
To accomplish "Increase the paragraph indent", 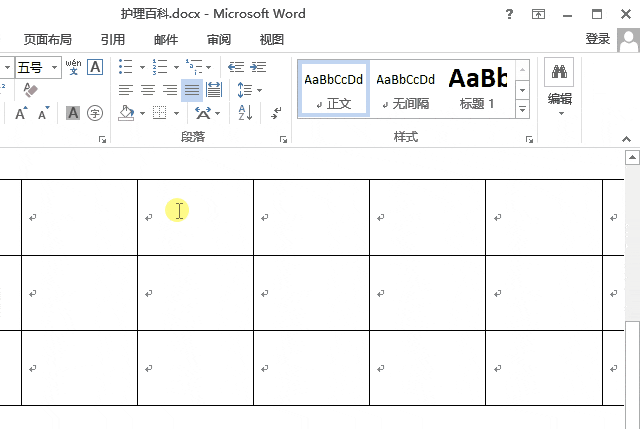I will tap(258, 67).
